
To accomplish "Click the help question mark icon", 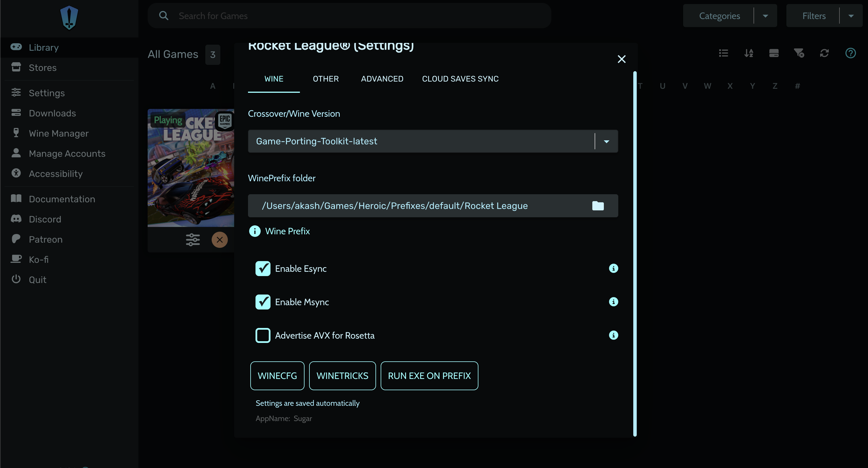I will pyautogui.click(x=850, y=53).
